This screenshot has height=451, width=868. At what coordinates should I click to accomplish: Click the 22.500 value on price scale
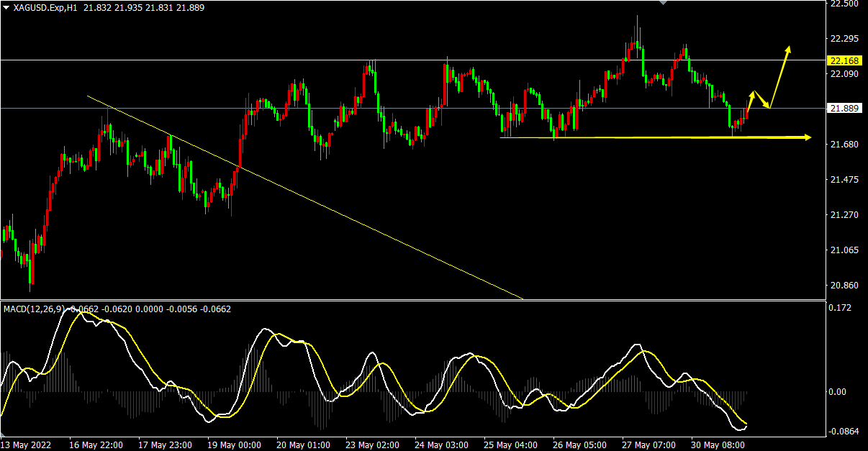pyautogui.click(x=844, y=4)
